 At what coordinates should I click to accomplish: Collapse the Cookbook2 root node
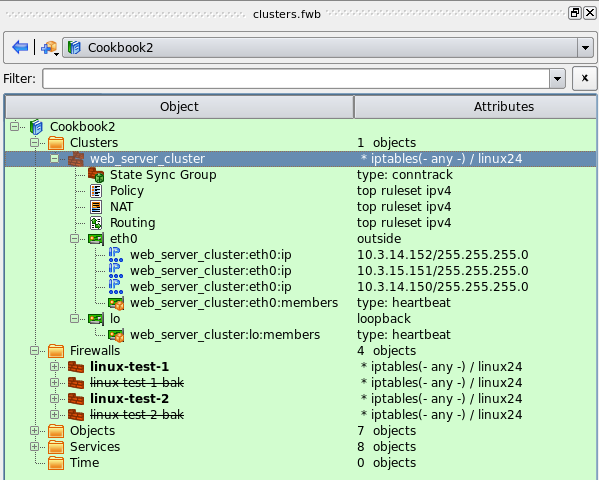pos(15,126)
